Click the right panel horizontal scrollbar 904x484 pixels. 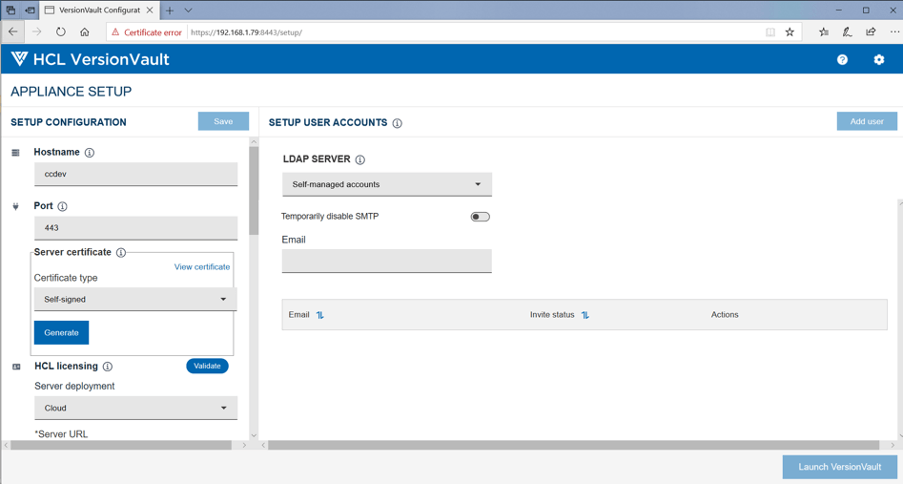tap(574, 445)
